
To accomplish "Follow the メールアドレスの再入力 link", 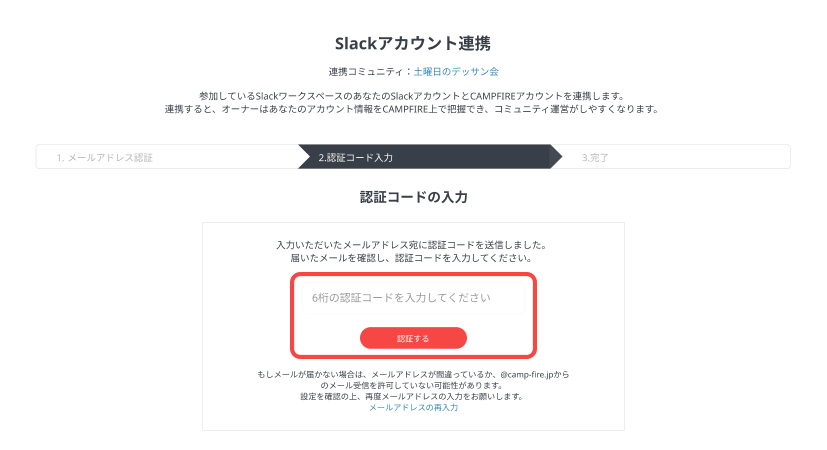I will [413, 408].
